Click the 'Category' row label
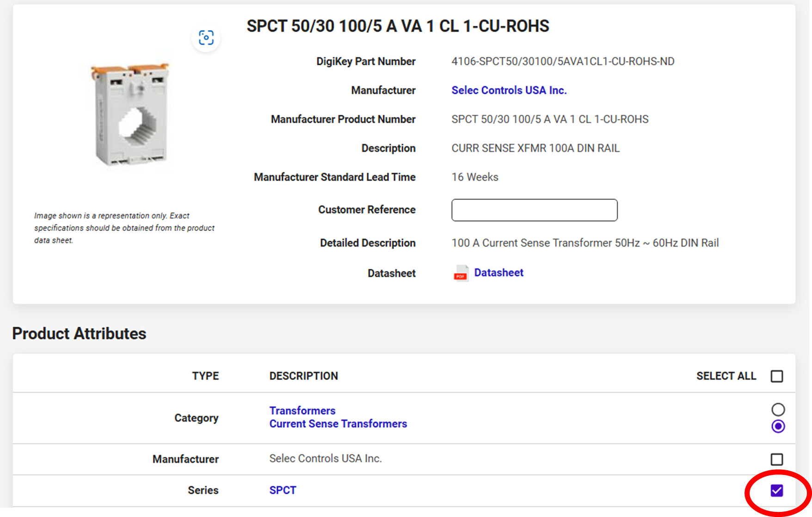This screenshot has height=517, width=812. 196,418
